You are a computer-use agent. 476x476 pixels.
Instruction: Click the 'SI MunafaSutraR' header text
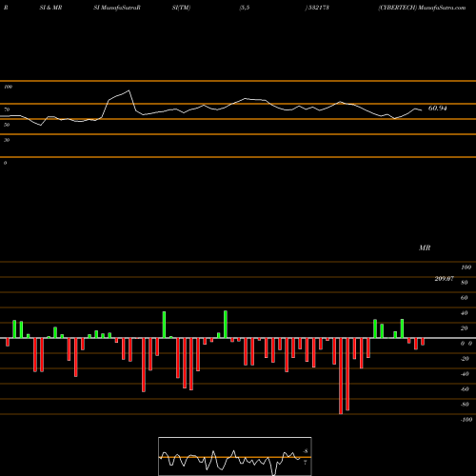117,8
